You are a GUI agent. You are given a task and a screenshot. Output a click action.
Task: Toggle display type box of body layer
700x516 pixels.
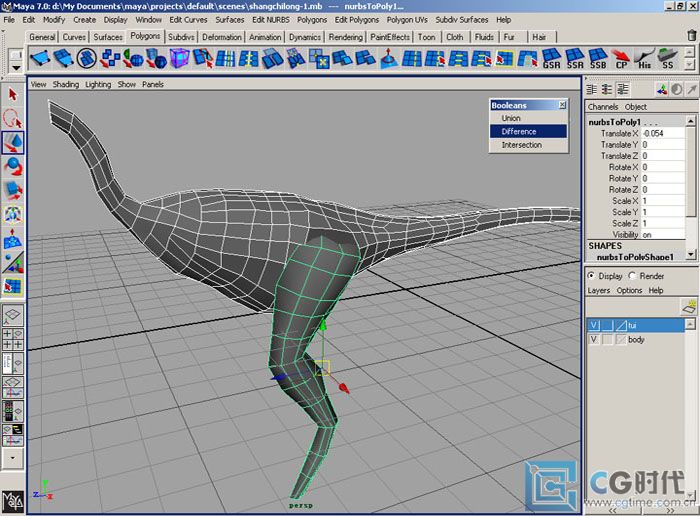[x=607, y=340]
